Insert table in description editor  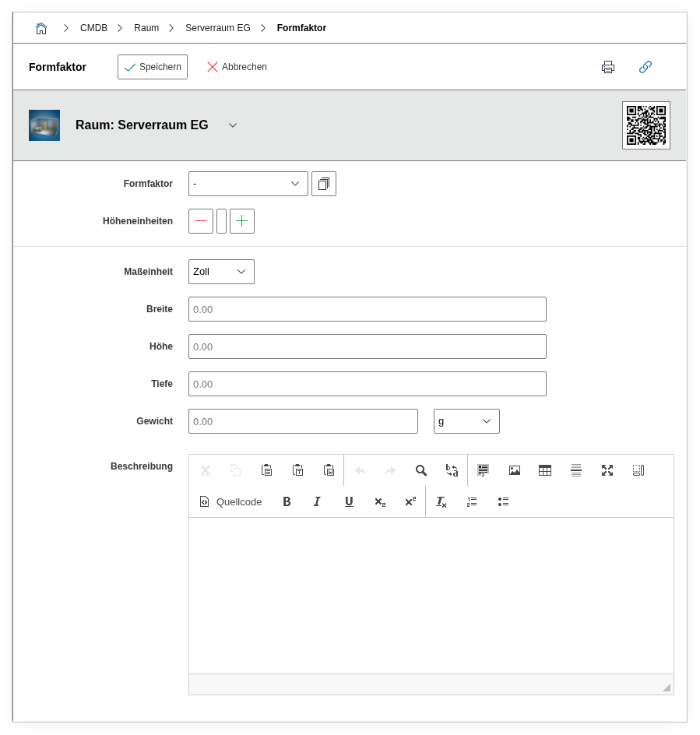tap(545, 470)
